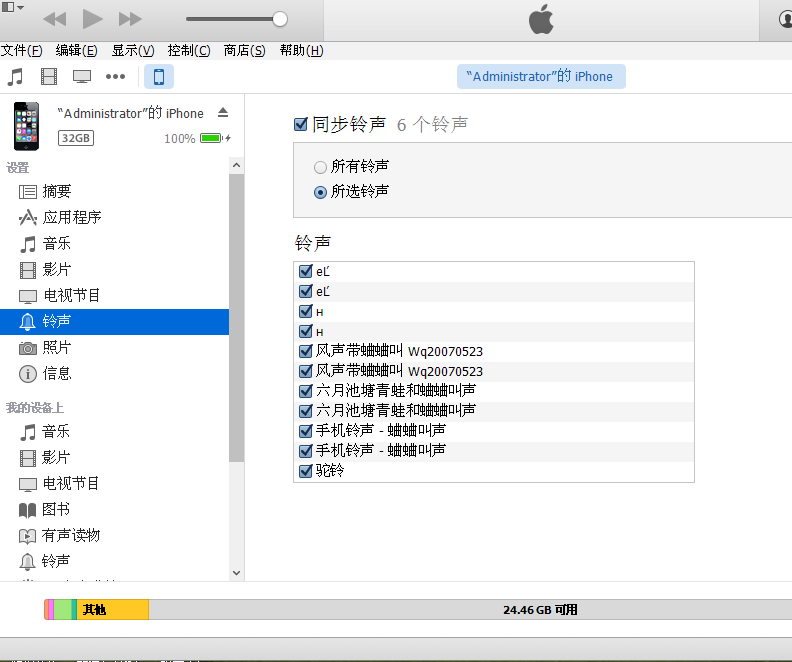Click the sidebar scroll down arrow
This screenshot has width=792, height=662.
[236, 573]
